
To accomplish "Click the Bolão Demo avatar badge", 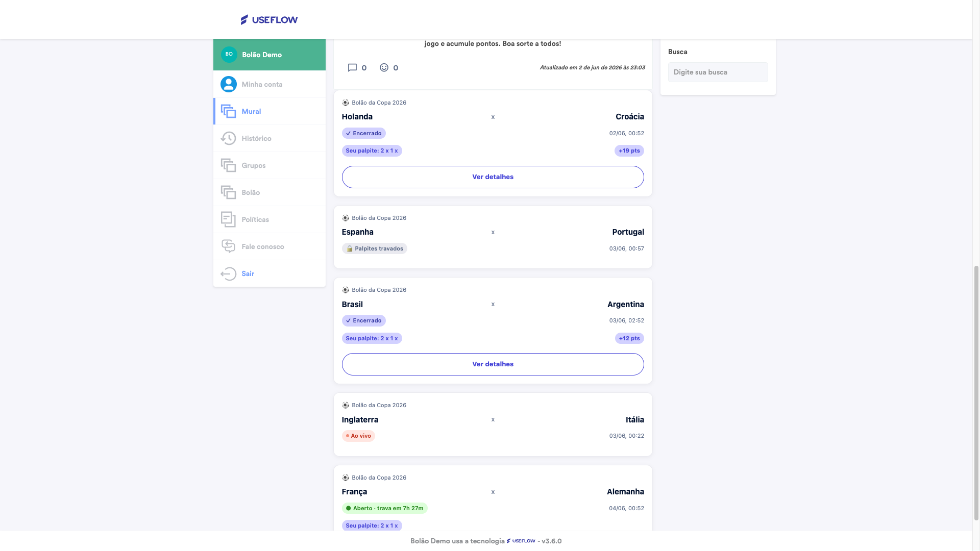I will pos(229,55).
